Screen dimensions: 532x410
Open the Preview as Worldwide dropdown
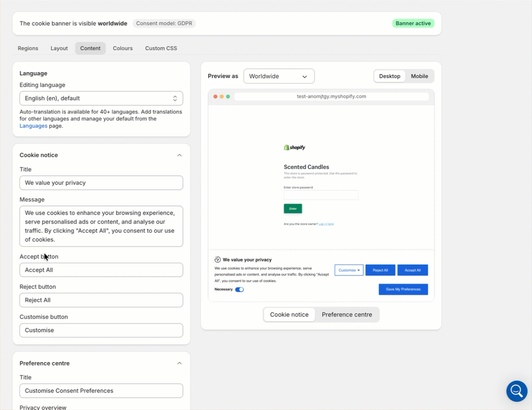279,76
